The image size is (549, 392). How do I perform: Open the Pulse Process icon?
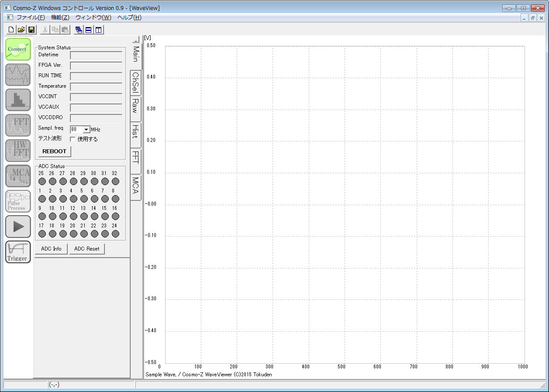pyautogui.click(x=18, y=201)
